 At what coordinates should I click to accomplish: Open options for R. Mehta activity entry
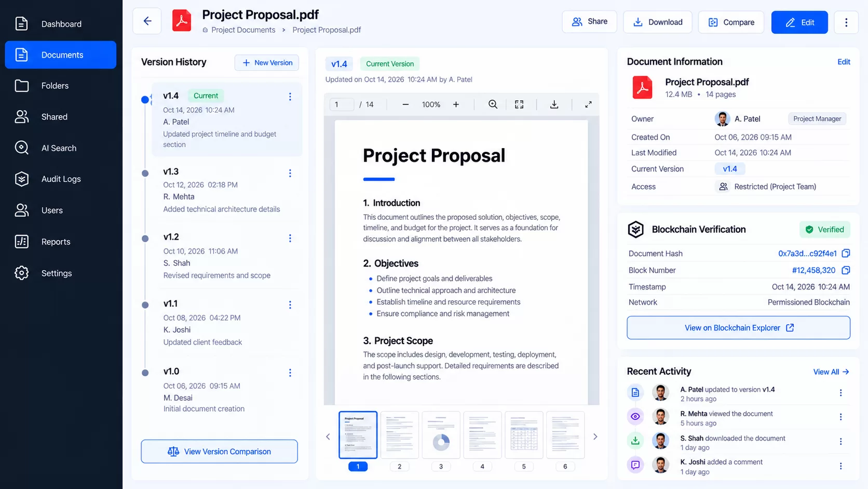click(840, 417)
